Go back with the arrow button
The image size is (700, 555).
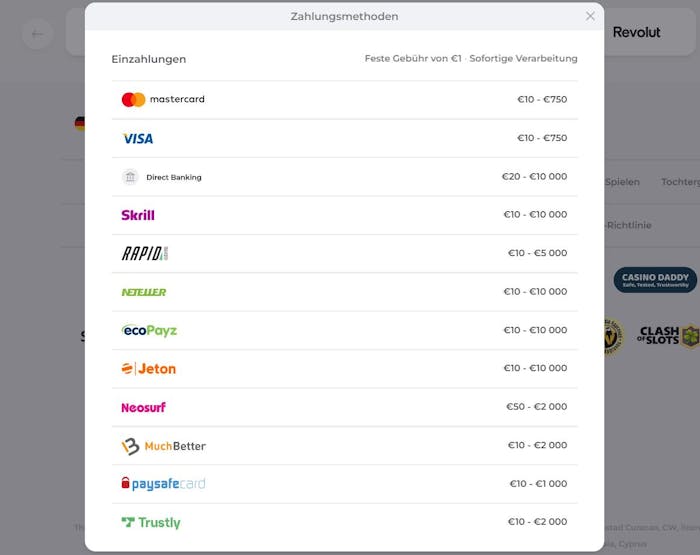38,34
